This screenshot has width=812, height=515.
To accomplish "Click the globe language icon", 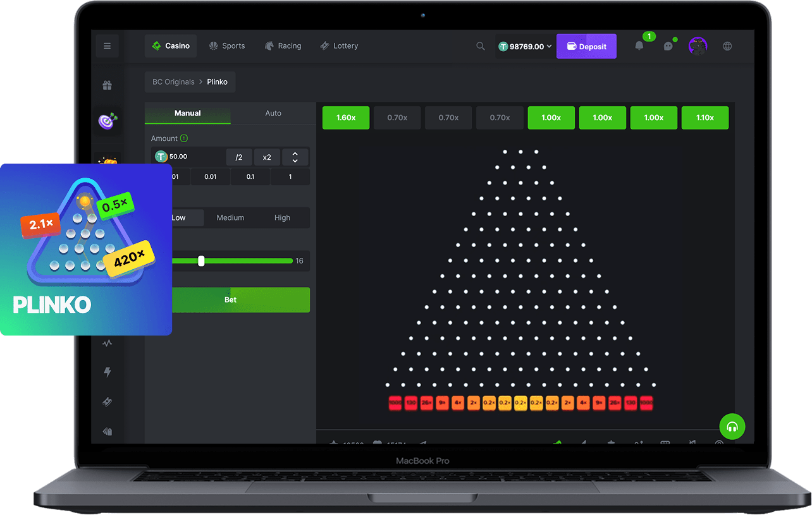I will click(727, 46).
